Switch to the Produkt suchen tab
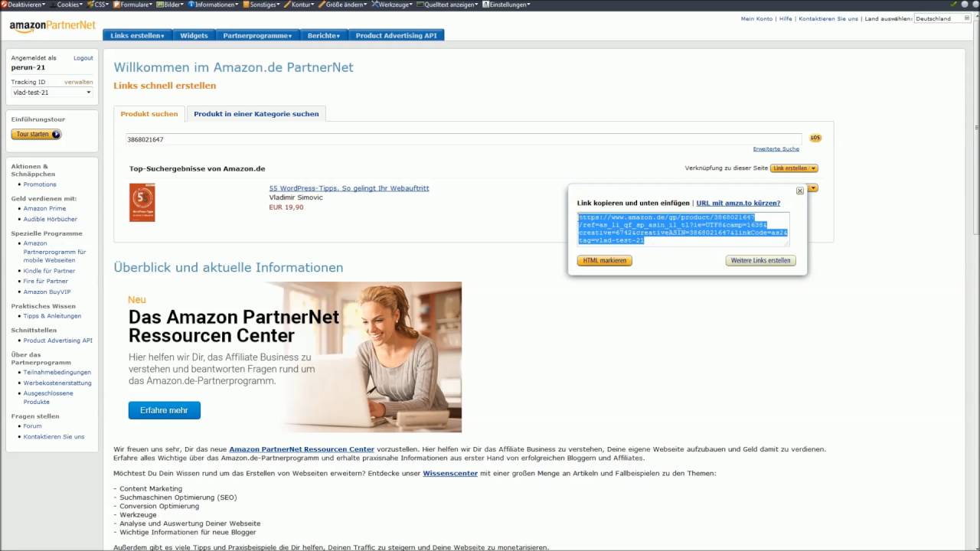The width and height of the screenshot is (980, 551). (149, 114)
